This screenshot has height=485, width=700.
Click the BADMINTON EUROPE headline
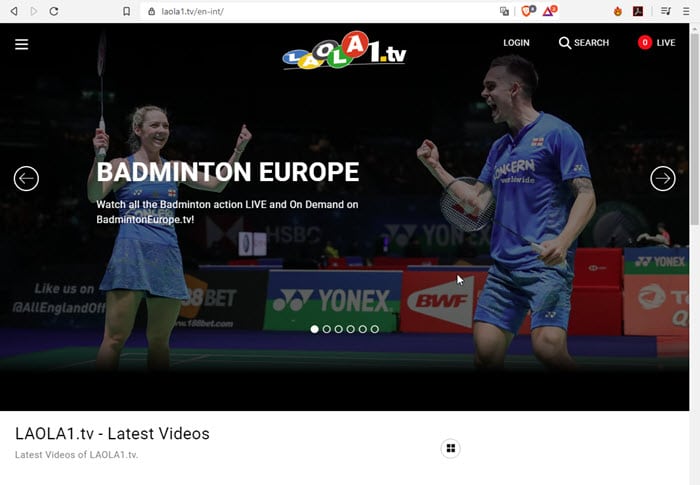point(228,172)
